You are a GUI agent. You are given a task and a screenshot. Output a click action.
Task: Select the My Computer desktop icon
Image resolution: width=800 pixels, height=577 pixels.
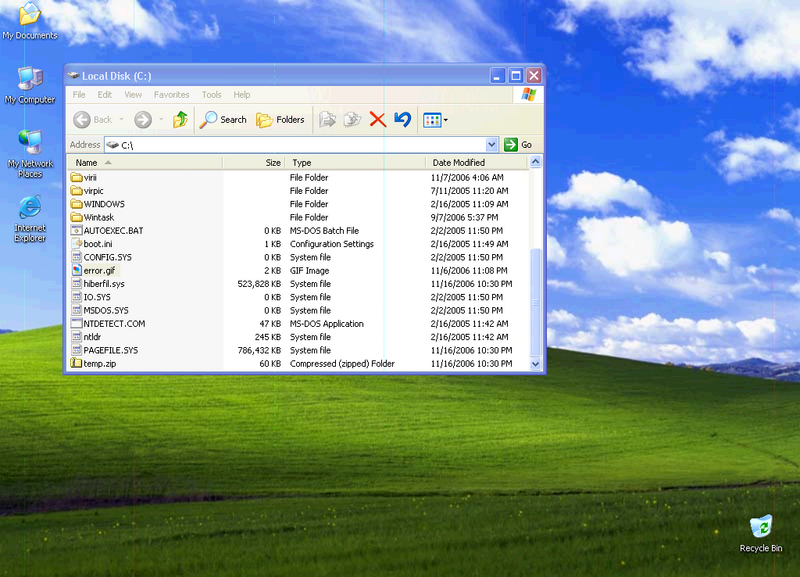coord(30,85)
